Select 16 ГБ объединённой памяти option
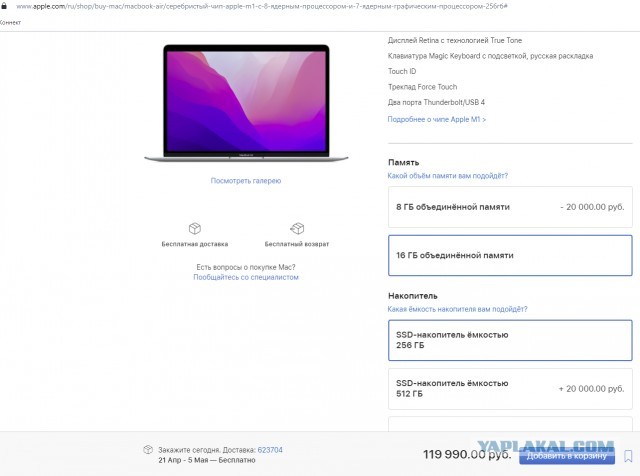 510,256
